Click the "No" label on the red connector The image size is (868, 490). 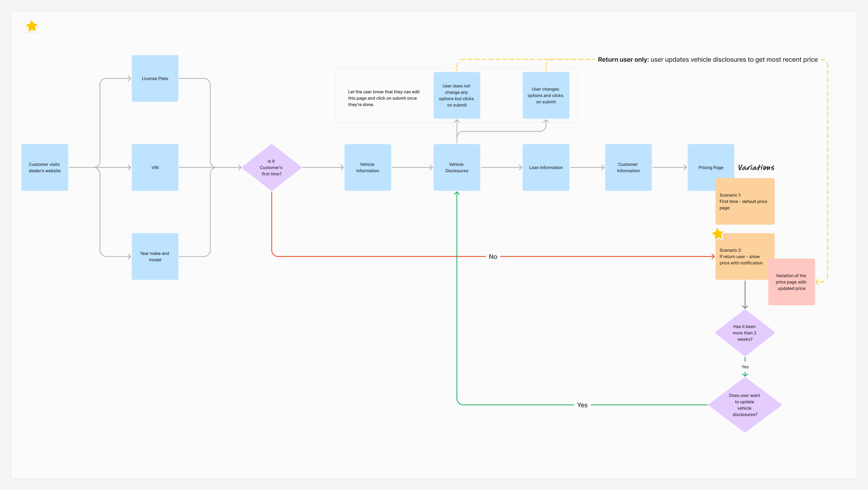click(x=493, y=257)
